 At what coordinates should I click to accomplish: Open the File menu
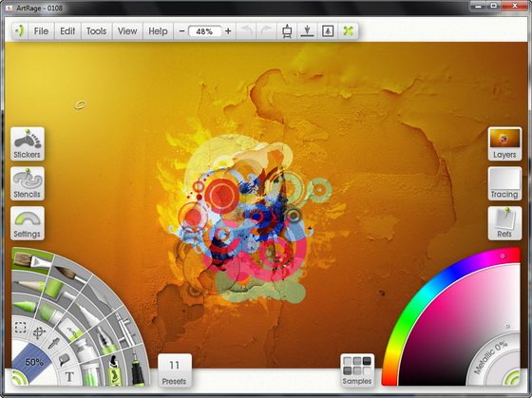point(41,31)
